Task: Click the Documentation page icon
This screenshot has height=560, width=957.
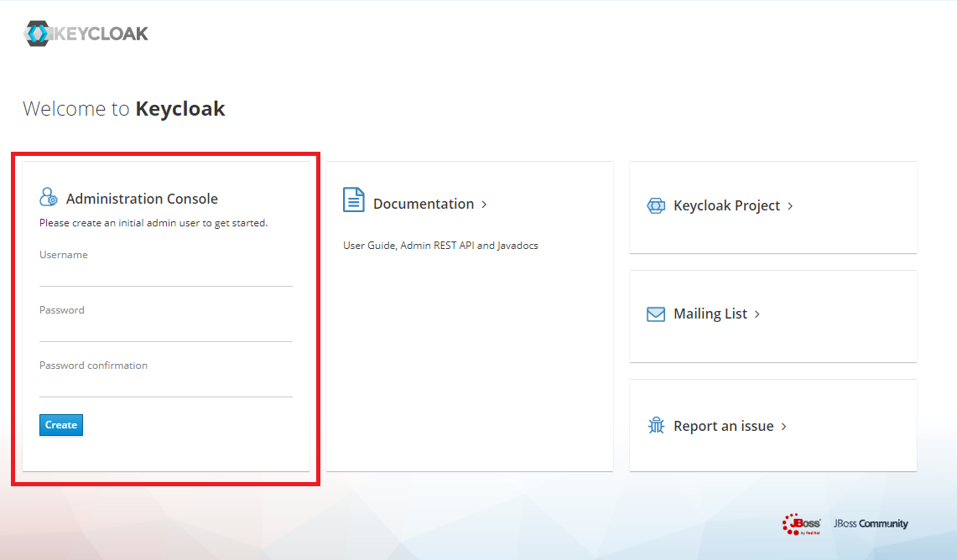Action: tap(353, 200)
